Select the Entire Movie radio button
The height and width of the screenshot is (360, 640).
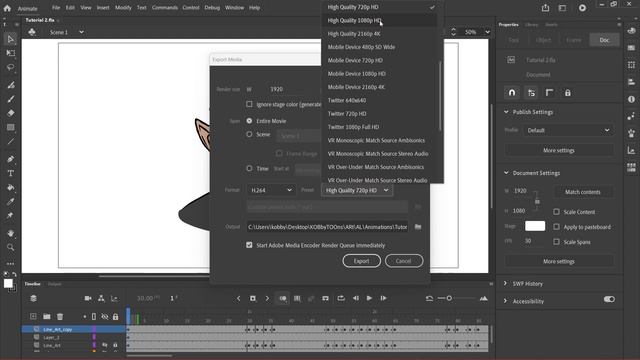(x=249, y=121)
